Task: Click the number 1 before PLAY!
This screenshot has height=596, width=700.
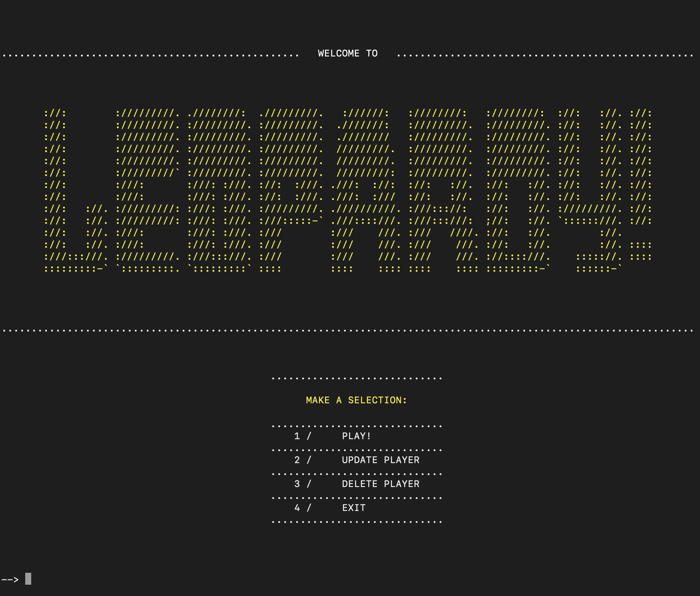Action: [x=297, y=436]
